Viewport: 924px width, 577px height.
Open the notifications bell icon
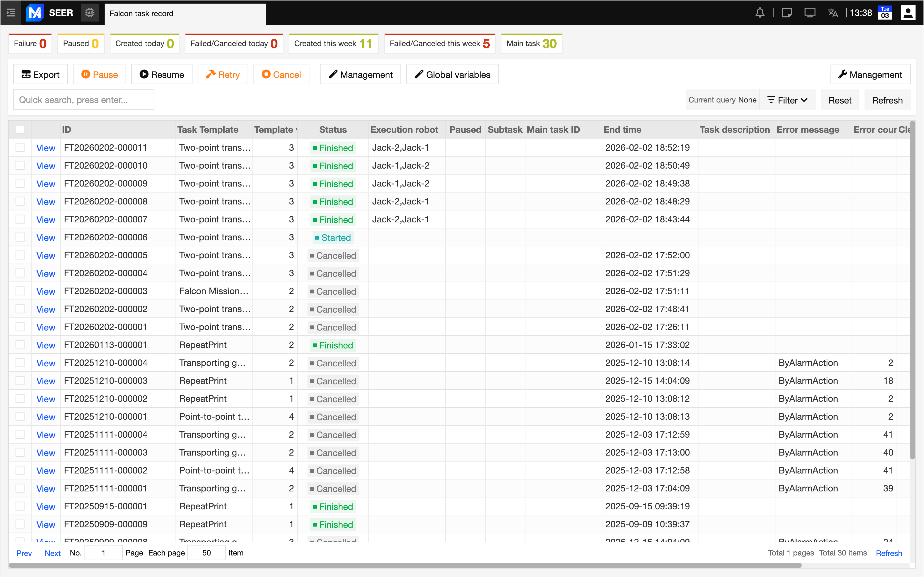[x=760, y=13]
